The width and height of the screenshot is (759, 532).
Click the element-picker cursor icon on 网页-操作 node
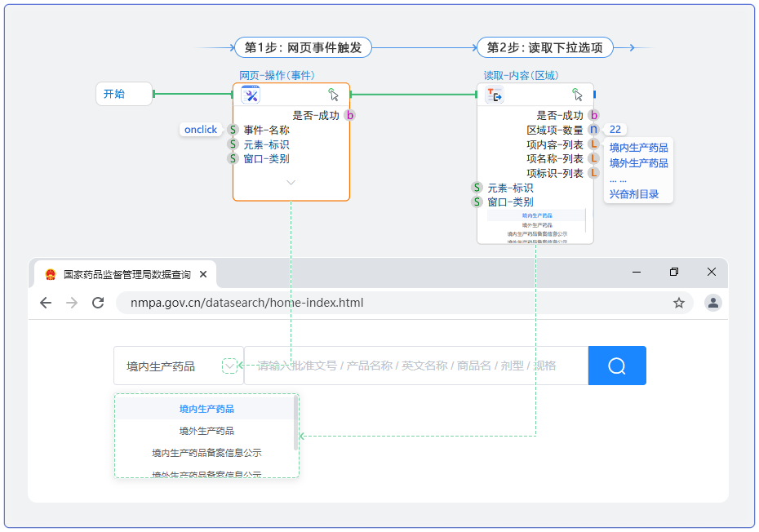tap(335, 95)
